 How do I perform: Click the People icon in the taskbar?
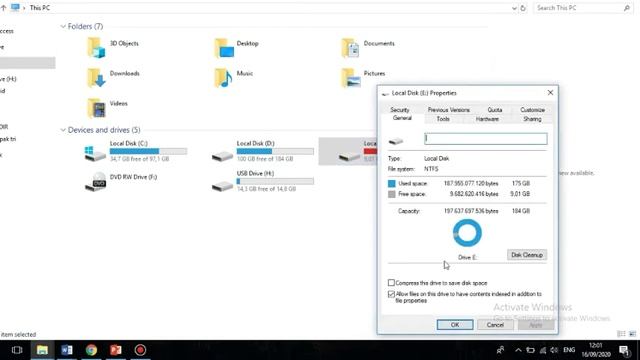pyautogui.click(x=500, y=350)
